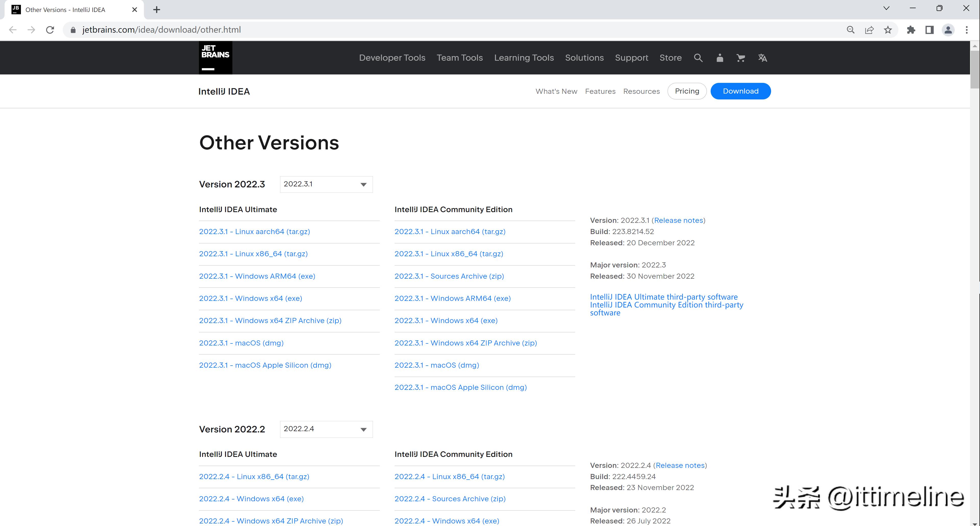Open IntelliJ IDEA Community Edition third-party software link
This screenshot has width=980, height=526.
[667, 309]
